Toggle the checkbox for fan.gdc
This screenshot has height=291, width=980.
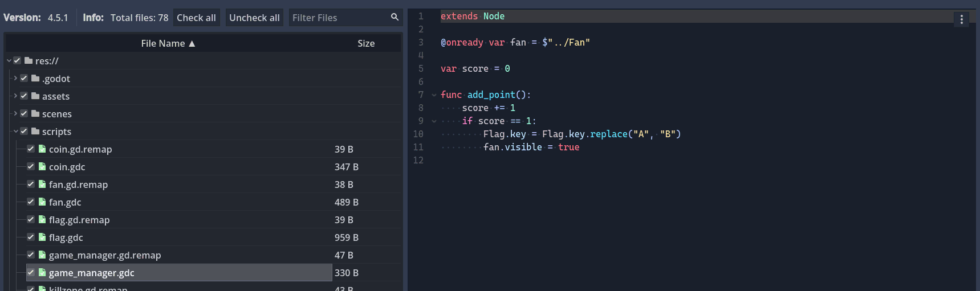31,202
